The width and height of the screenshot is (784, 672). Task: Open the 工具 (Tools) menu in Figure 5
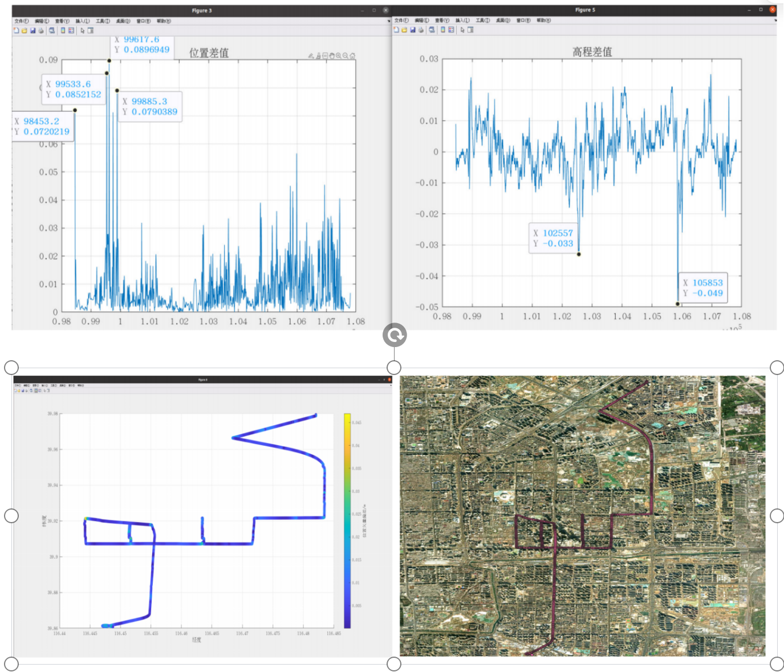(482, 21)
